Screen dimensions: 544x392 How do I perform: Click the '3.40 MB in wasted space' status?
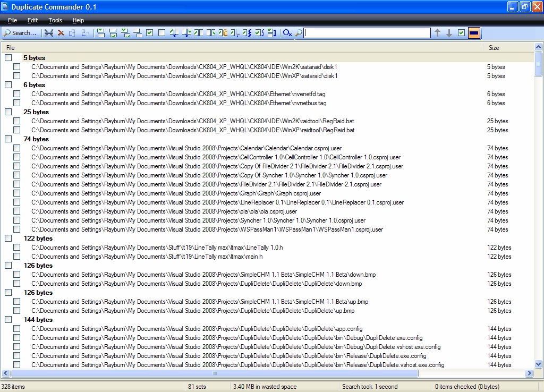265,387
